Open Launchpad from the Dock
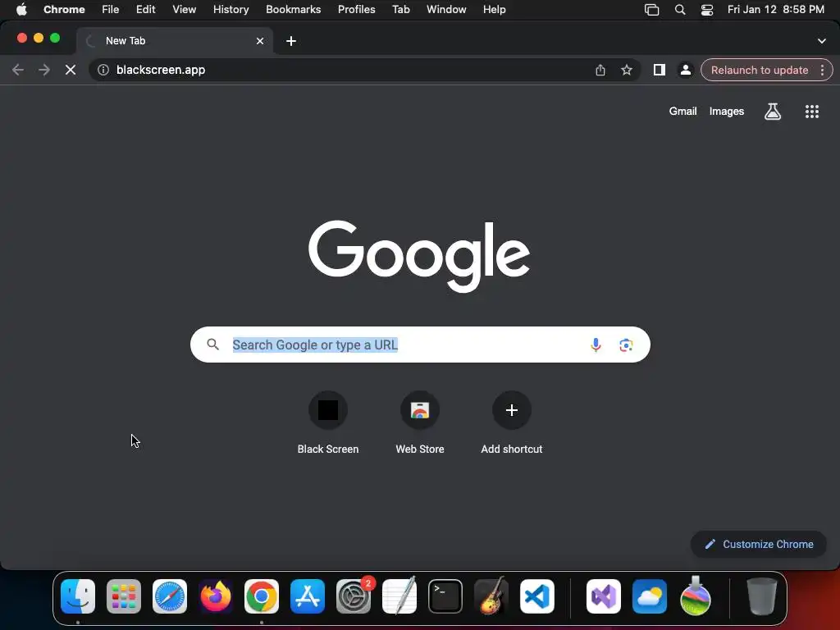840x630 pixels. click(x=124, y=596)
